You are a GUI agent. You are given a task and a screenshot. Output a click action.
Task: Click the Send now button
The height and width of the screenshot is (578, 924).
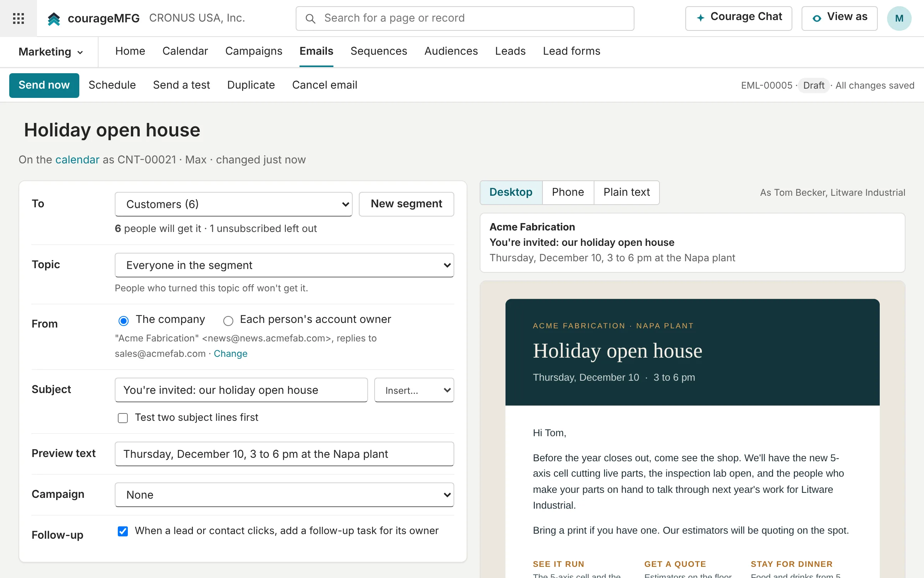tap(44, 85)
